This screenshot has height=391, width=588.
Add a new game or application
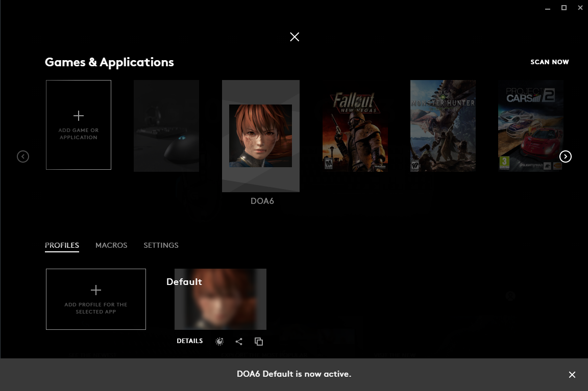click(79, 125)
